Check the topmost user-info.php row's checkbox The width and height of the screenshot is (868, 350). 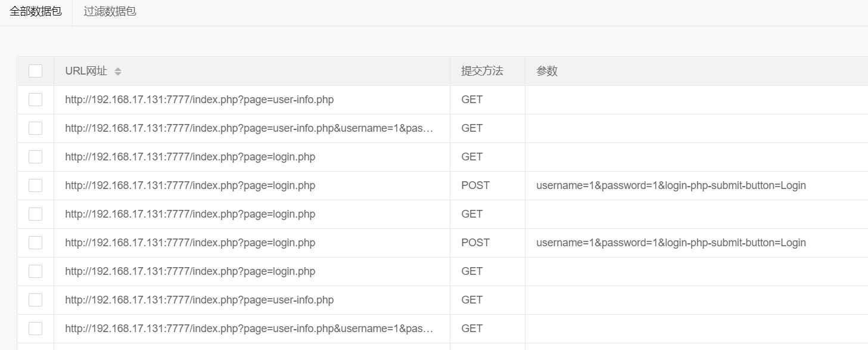coord(36,100)
